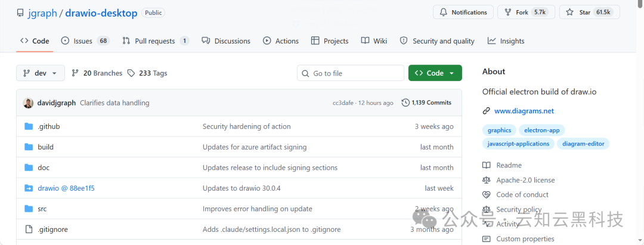Image resolution: width=644 pixels, height=245 pixels.
Task: Click the build folder icon
Action: point(29,147)
